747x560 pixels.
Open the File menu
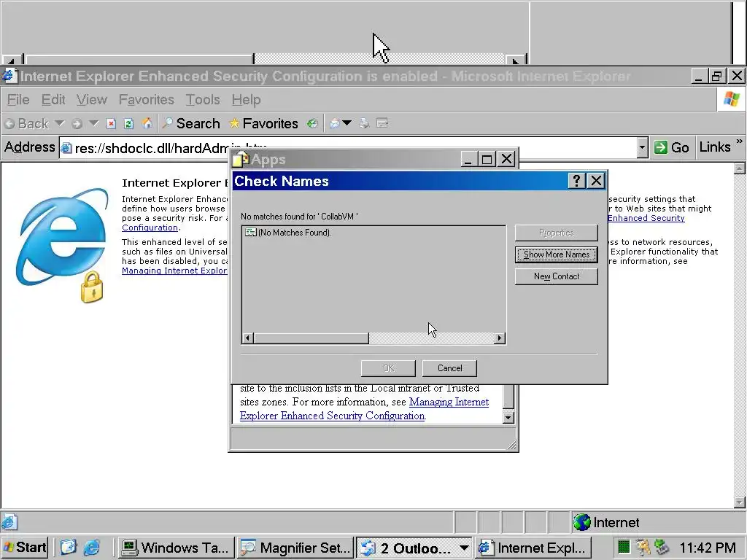18,99
